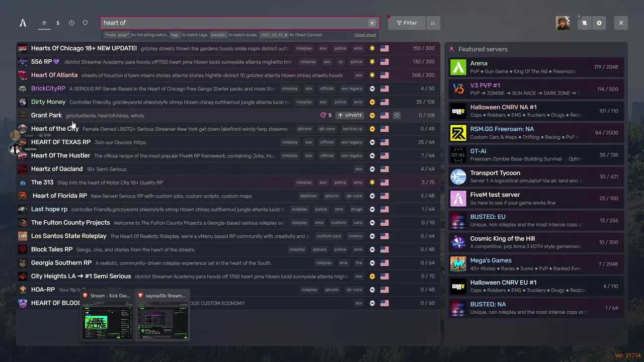Click the 'fire' tag on Georgia Southern RP
This screenshot has width=644, height=362.
pyautogui.click(x=358, y=263)
